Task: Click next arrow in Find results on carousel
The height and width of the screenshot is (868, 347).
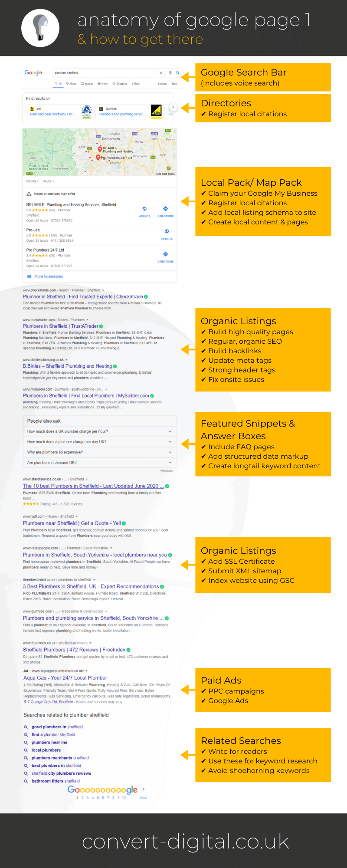Action: coord(173,107)
